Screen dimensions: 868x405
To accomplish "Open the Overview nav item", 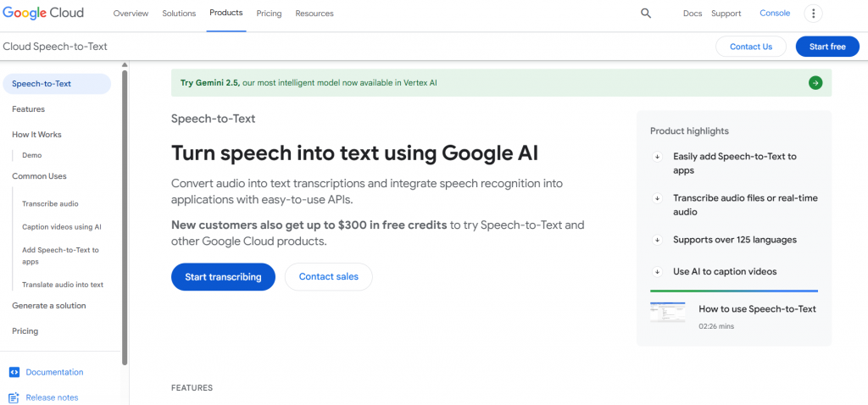I will click(131, 14).
